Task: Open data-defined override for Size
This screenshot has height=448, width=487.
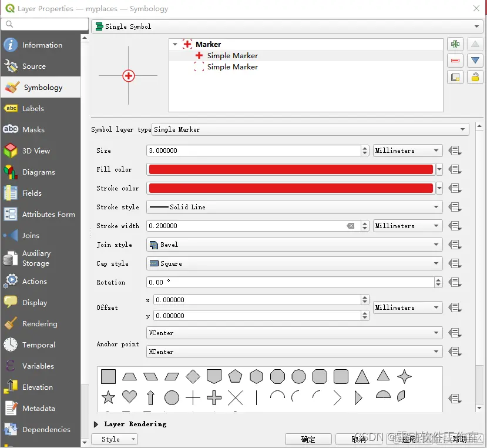Action: 455,151
